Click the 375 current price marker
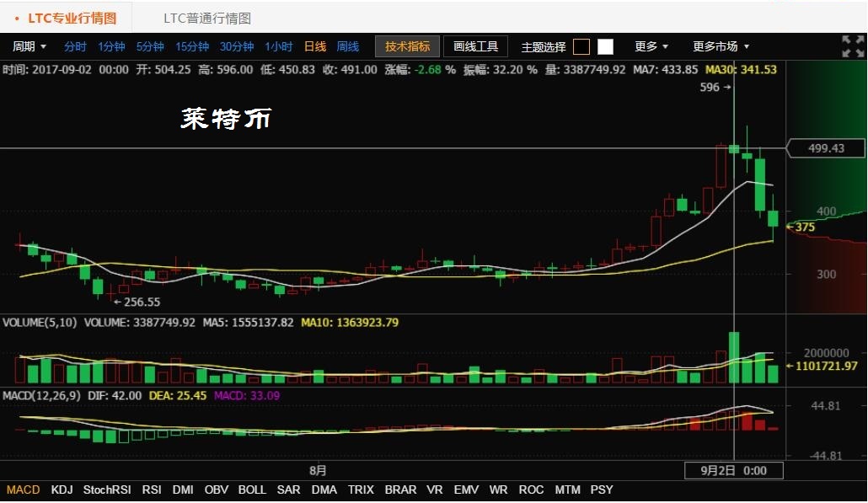The image size is (868, 503). (x=801, y=227)
